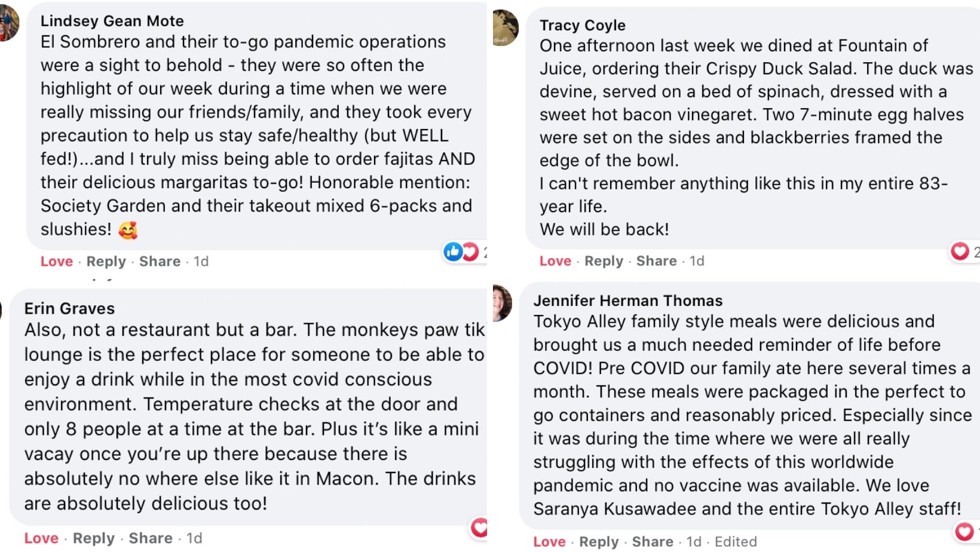Image resolution: width=980 pixels, height=552 pixels.
Task: Open edit history via Edited label
Action: pos(736,542)
